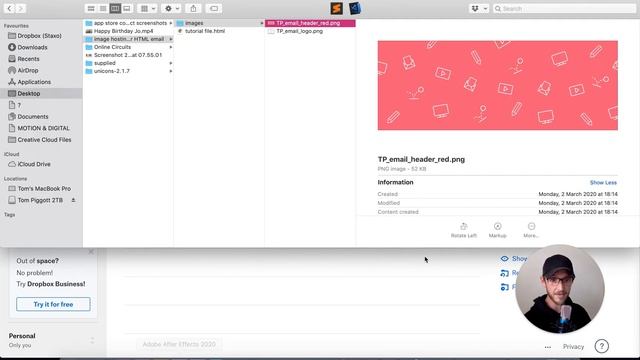Viewport: 640px width, 360px height.
Task: Launch the Sublime Text toolbar icon
Action: [x=336, y=8]
